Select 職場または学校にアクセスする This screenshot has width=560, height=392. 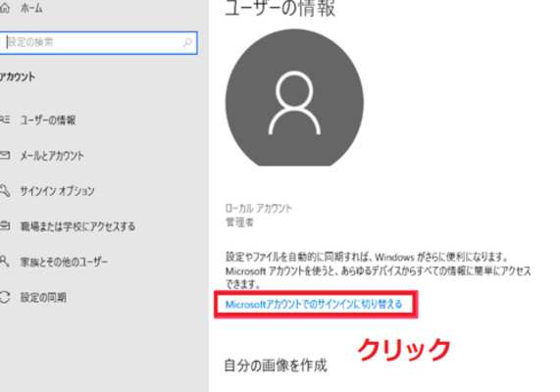click(x=77, y=226)
